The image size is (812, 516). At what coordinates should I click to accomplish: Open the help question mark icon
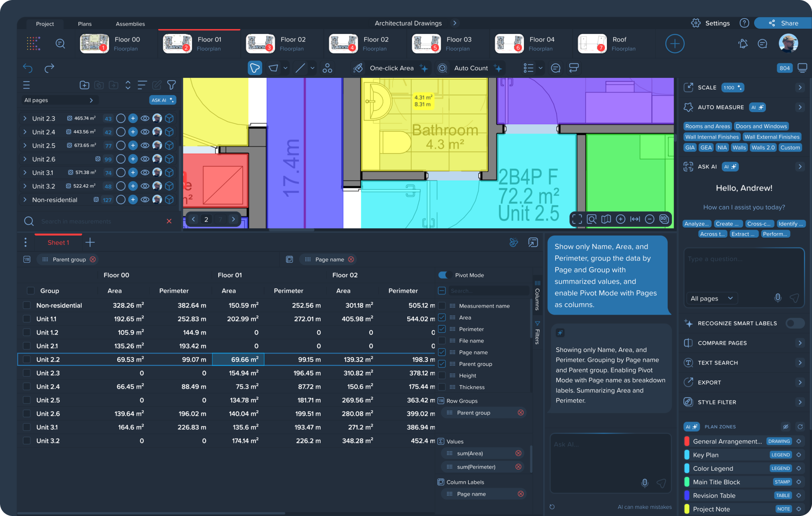pyautogui.click(x=744, y=23)
